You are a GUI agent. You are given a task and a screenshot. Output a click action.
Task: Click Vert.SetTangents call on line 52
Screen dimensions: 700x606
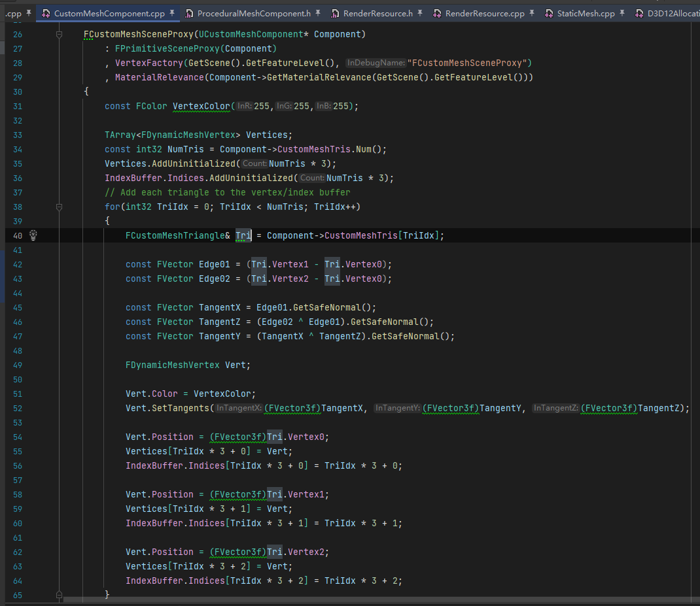[167, 409]
